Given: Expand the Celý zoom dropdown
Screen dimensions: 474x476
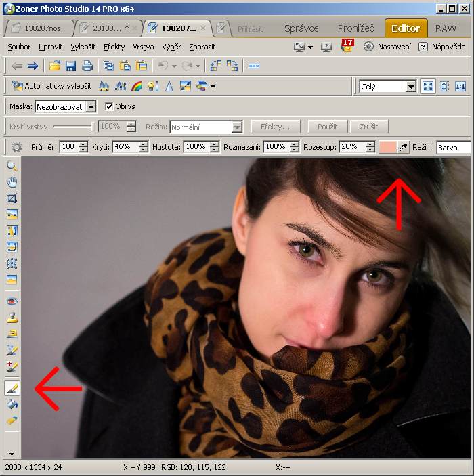Looking at the screenshot, I should (410, 87).
